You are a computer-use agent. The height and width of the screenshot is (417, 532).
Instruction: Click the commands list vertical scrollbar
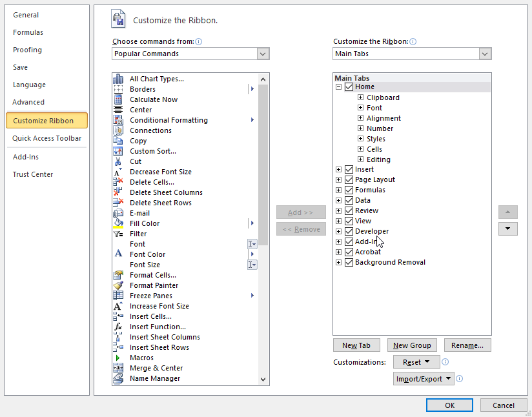[263, 226]
